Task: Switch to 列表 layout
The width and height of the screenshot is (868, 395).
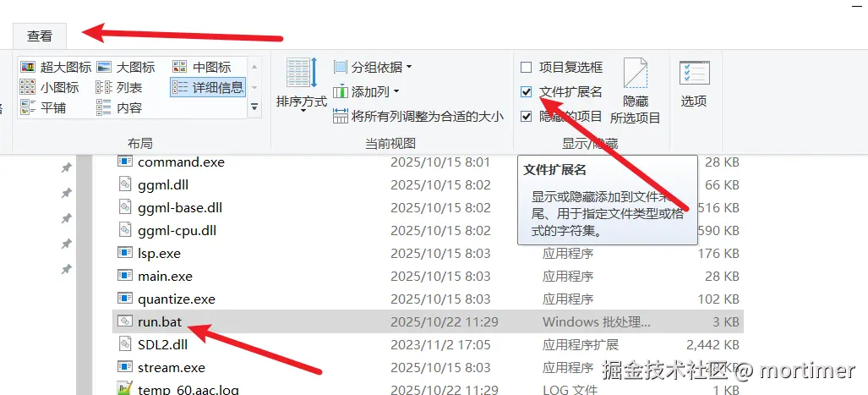Action: click(x=119, y=87)
